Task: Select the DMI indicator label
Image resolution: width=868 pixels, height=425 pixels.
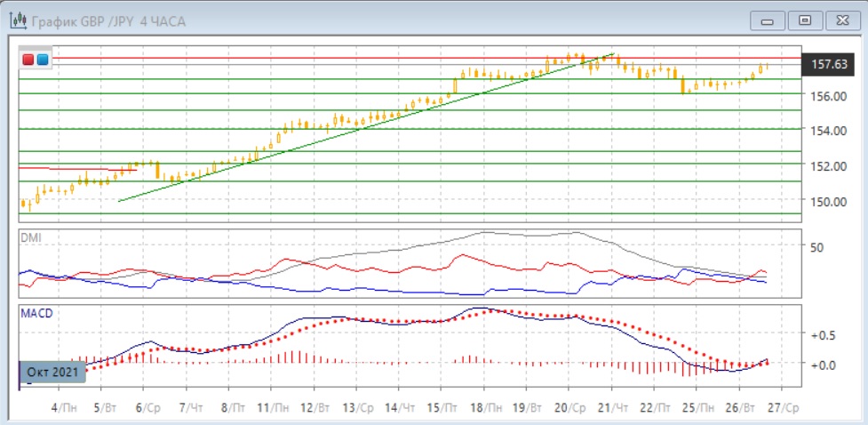Action: (x=31, y=238)
